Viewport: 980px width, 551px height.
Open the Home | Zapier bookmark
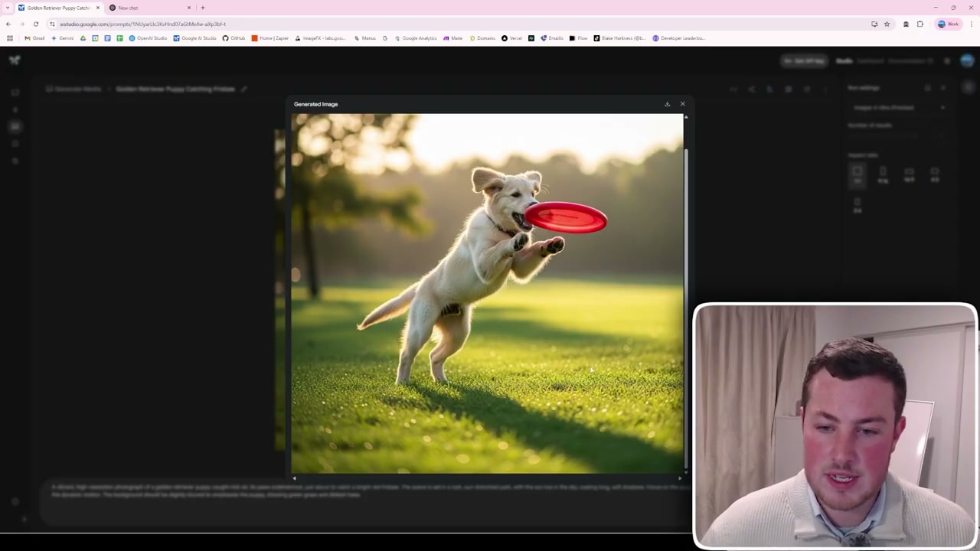click(x=270, y=38)
